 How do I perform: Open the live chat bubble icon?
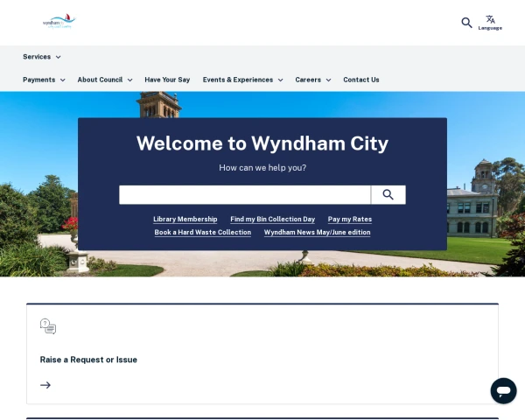[503, 390]
